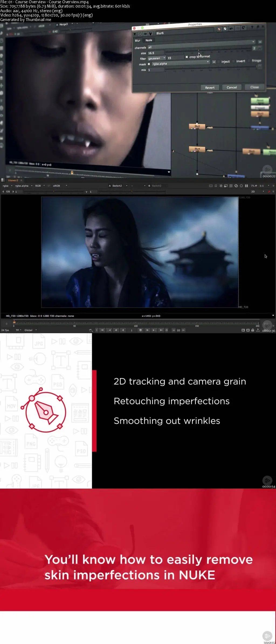Viewport: 276px width, 644px height.
Task: Enable the fringe checkbox
Action: point(249,61)
